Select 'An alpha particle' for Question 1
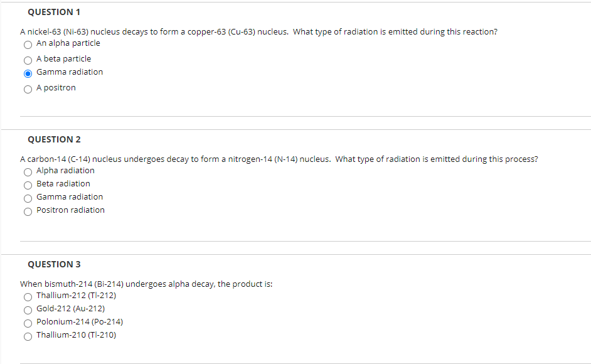The image size is (591, 364). (x=28, y=45)
